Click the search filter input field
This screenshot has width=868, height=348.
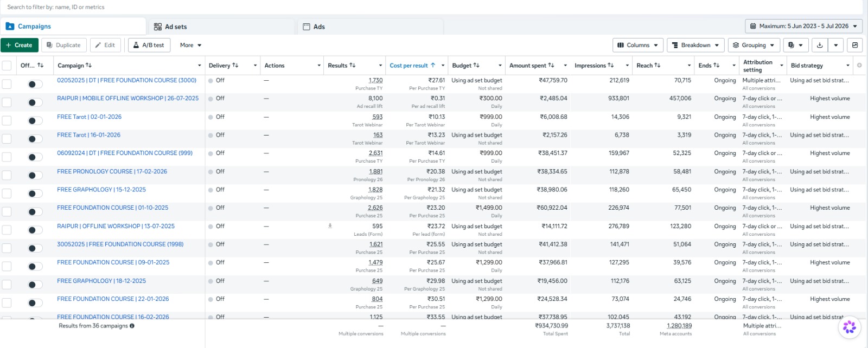tap(431, 7)
